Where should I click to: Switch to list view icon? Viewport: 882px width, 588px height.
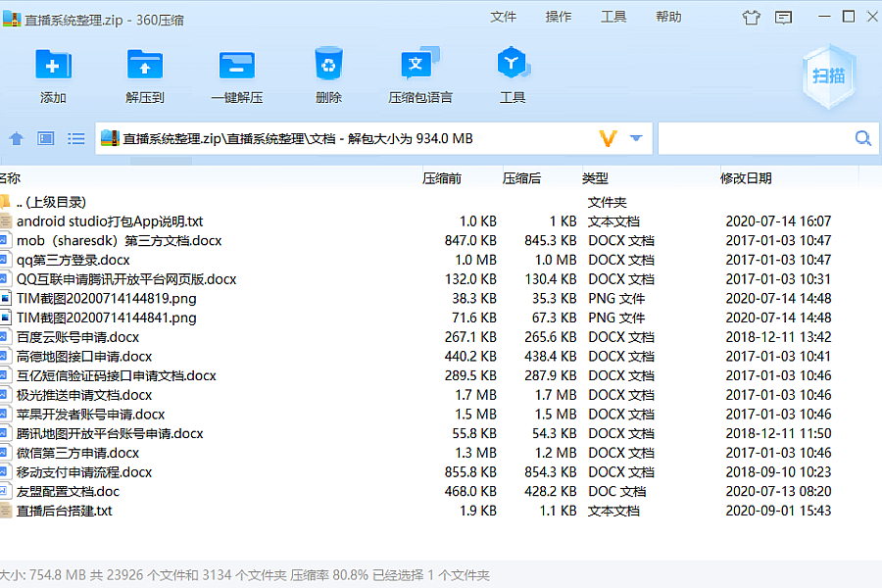coord(75,138)
